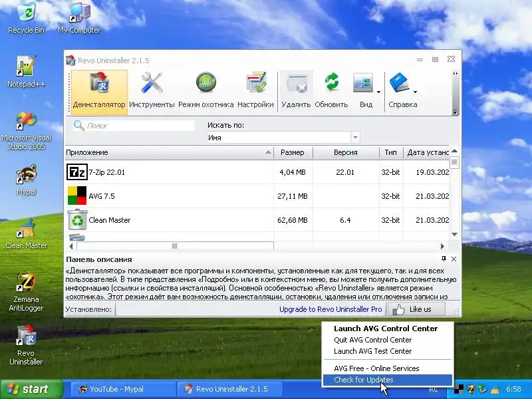Click the AVG four-color icon in list
Screen dimensions: 532x399
coord(77,196)
